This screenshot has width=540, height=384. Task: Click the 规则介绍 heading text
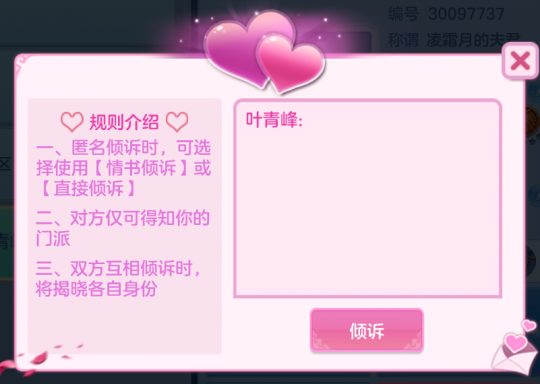coord(124,122)
